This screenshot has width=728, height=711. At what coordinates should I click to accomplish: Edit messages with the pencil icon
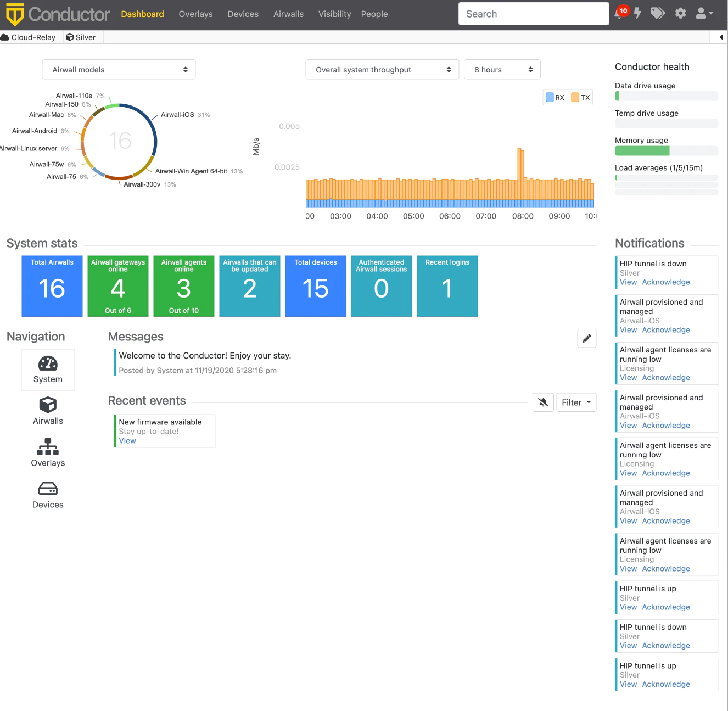click(587, 338)
